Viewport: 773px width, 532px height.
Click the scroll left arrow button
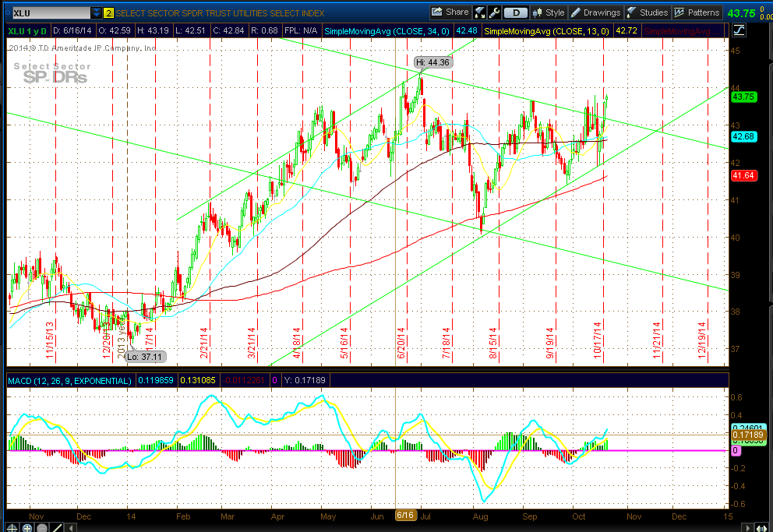click(x=72, y=528)
